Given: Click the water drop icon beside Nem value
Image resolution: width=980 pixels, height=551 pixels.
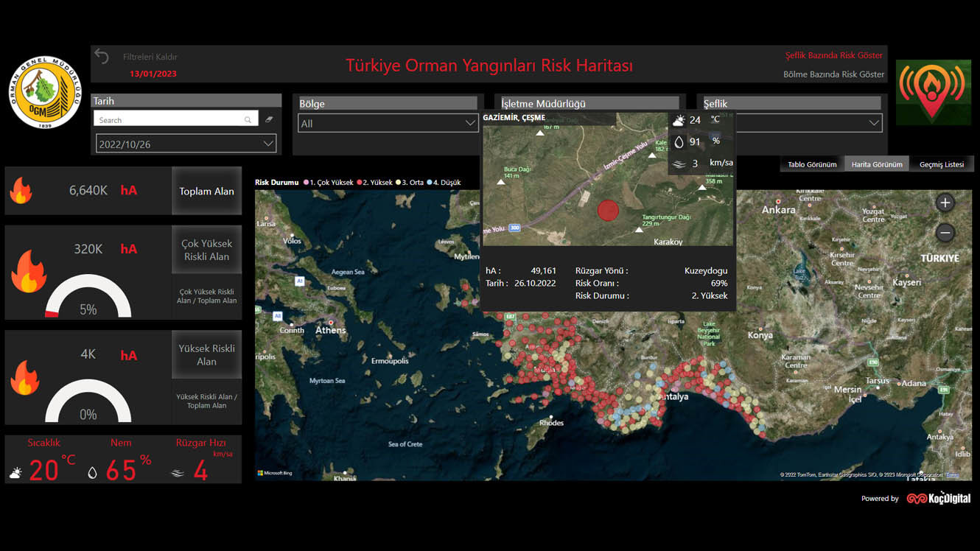Looking at the screenshot, I should 93,471.
